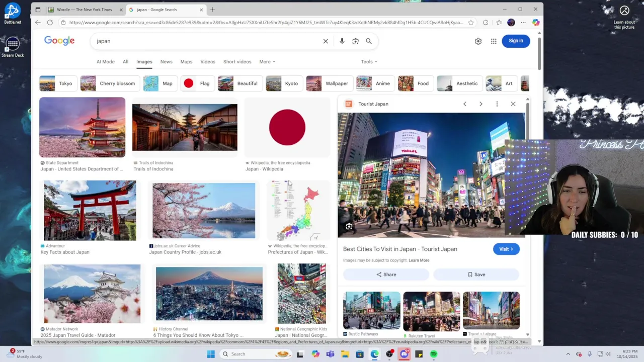644x362 pixels.
Task: Show next image in preview panel
Action: (481, 104)
